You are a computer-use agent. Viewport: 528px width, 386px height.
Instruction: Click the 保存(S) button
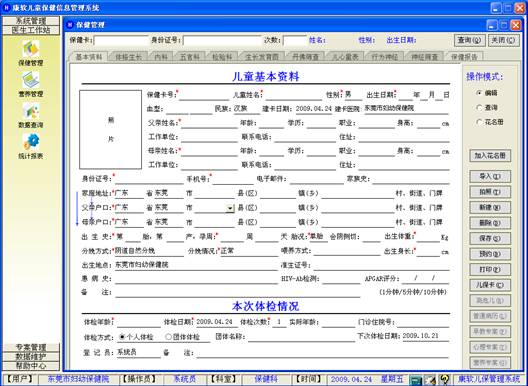point(490,238)
